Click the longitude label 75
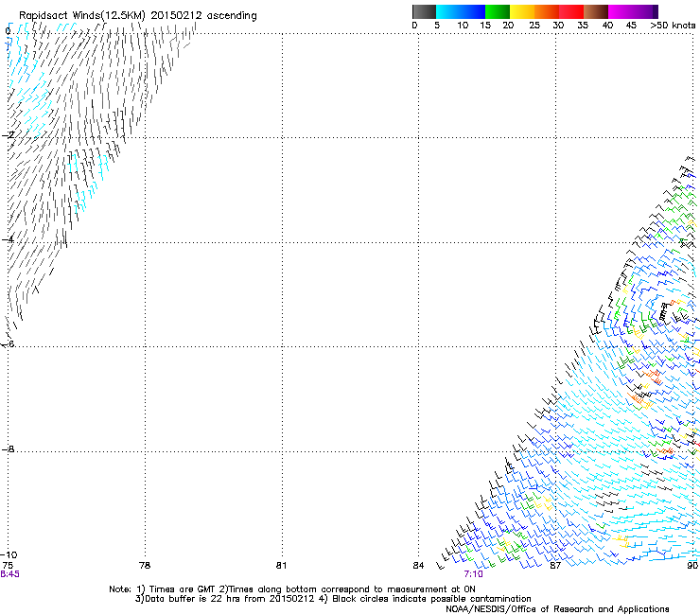The image size is (700, 615). click(x=8, y=565)
